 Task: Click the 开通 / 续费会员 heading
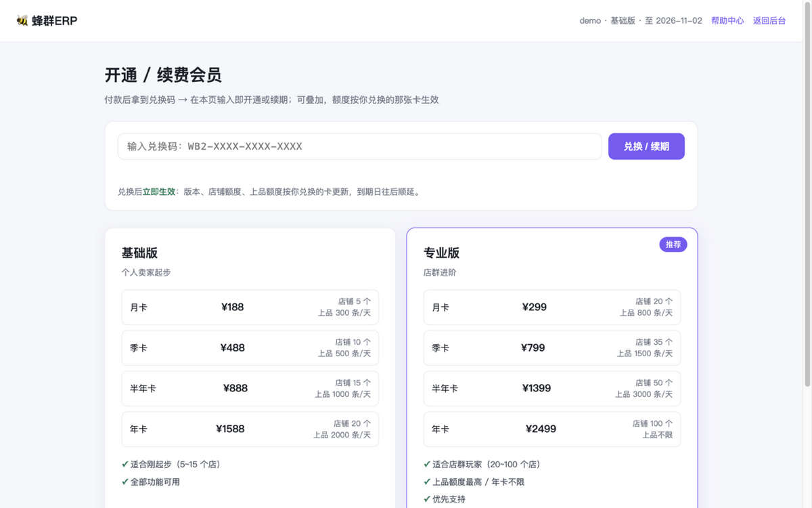tap(163, 75)
